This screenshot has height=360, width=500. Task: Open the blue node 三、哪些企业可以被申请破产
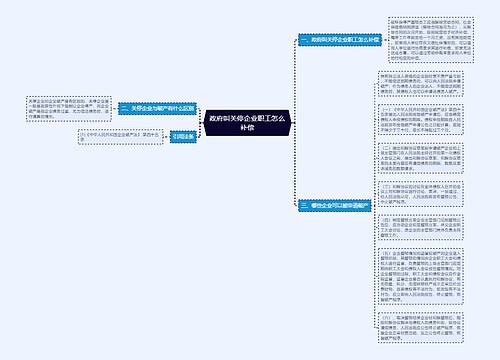point(335,205)
